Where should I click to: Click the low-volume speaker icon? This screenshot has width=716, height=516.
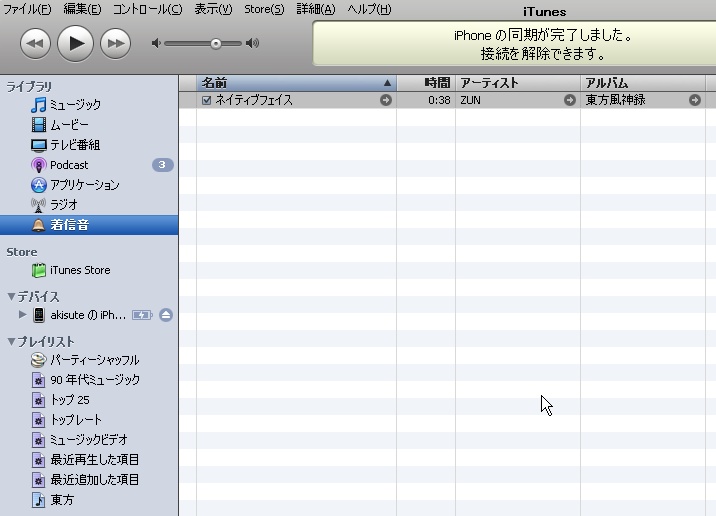point(156,43)
